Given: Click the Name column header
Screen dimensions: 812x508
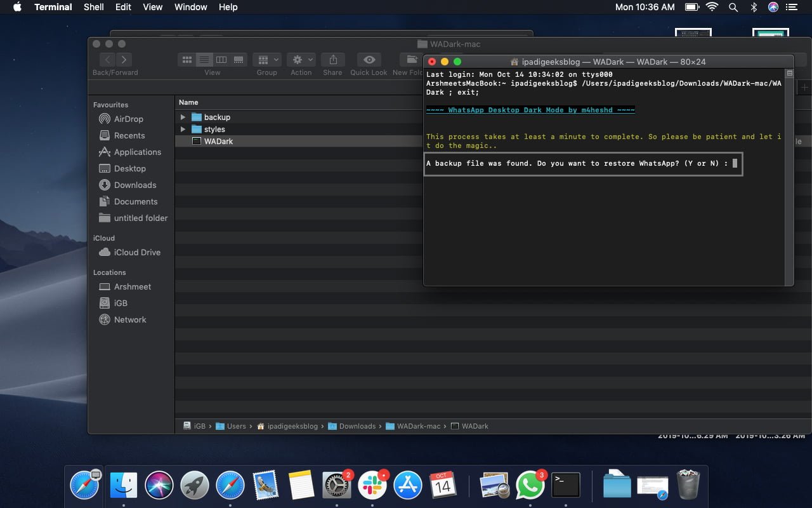Looking at the screenshot, I should [x=188, y=102].
